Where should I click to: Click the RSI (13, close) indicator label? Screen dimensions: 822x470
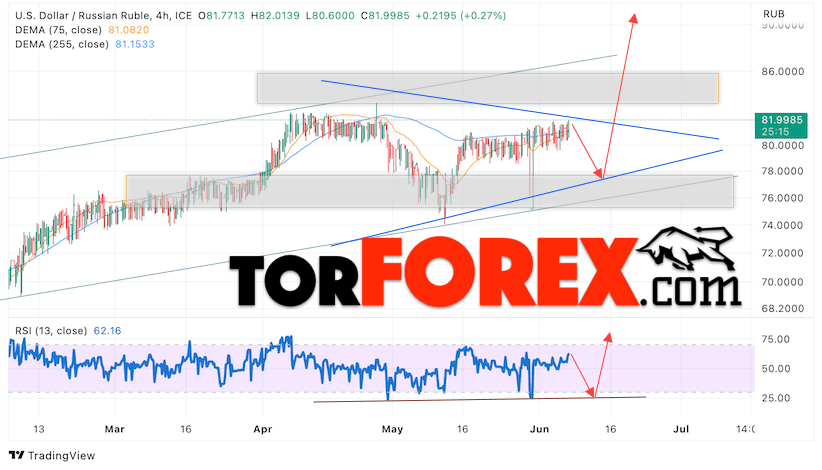pos(51,331)
